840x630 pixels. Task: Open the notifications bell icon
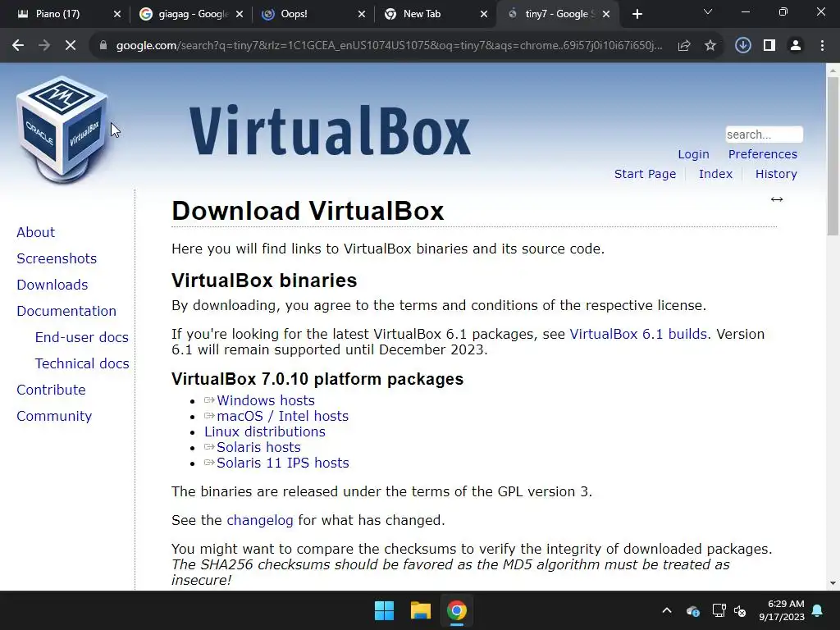tap(818, 610)
